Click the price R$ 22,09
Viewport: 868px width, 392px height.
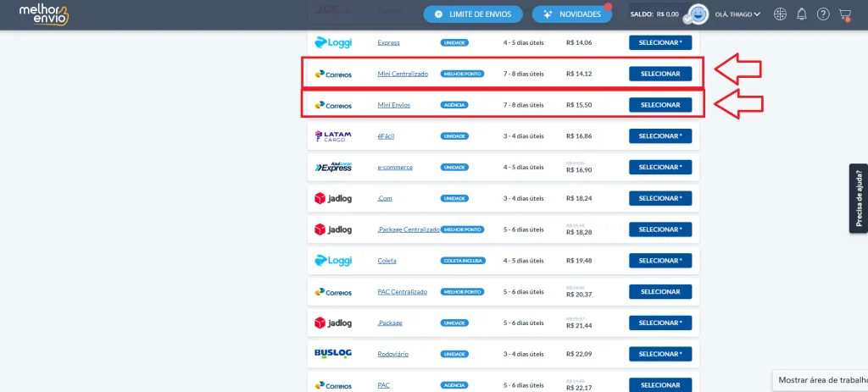(x=579, y=354)
